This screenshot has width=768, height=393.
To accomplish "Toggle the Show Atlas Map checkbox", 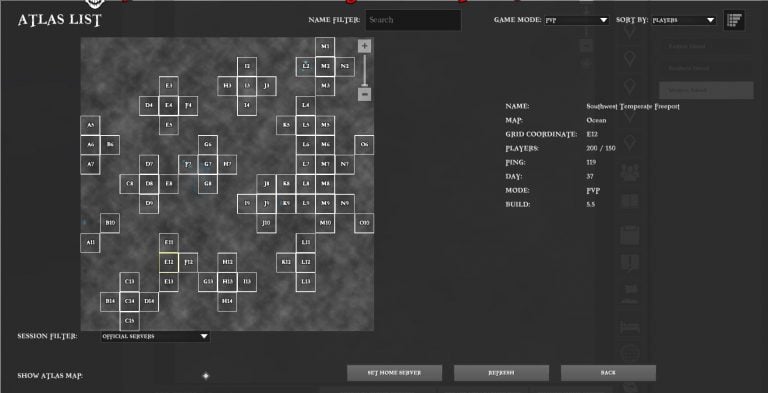I will (x=206, y=376).
